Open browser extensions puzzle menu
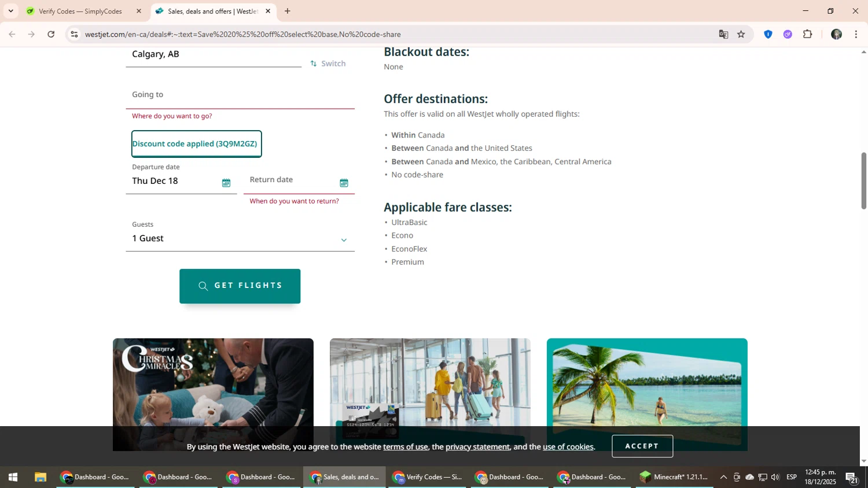The width and height of the screenshot is (868, 488). click(808, 34)
